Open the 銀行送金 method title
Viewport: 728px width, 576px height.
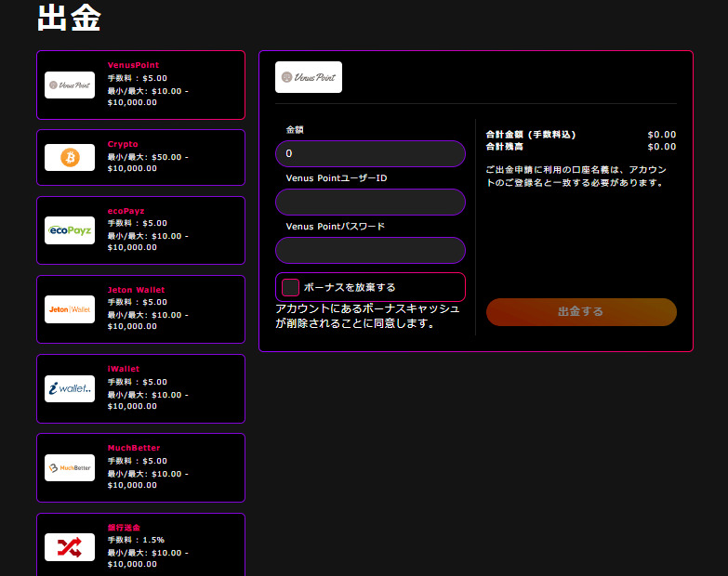(x=124, y=528)
